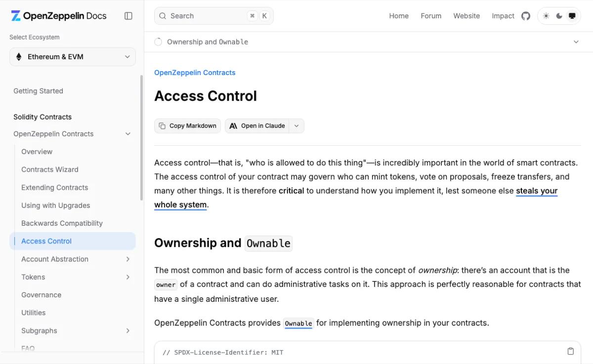The image size is (593, 364).
Task: Open Account Abstraction sidebar item
Action: tap(55, 259)
